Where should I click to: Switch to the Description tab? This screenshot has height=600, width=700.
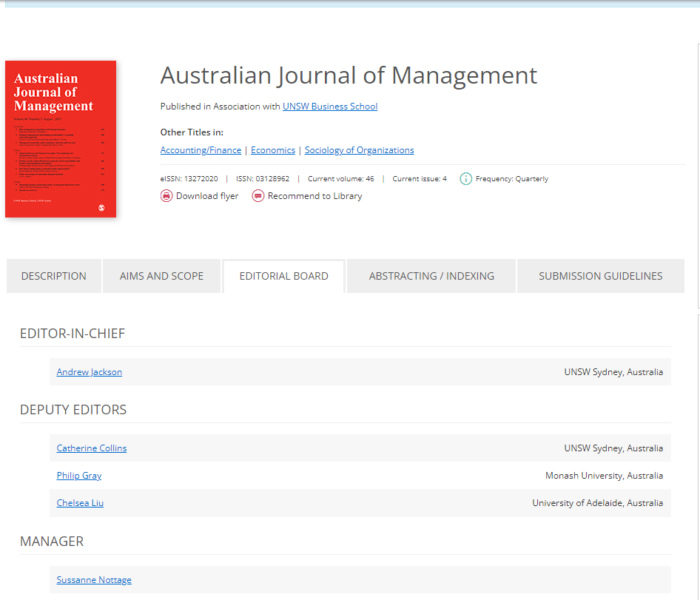pos(54,276)
